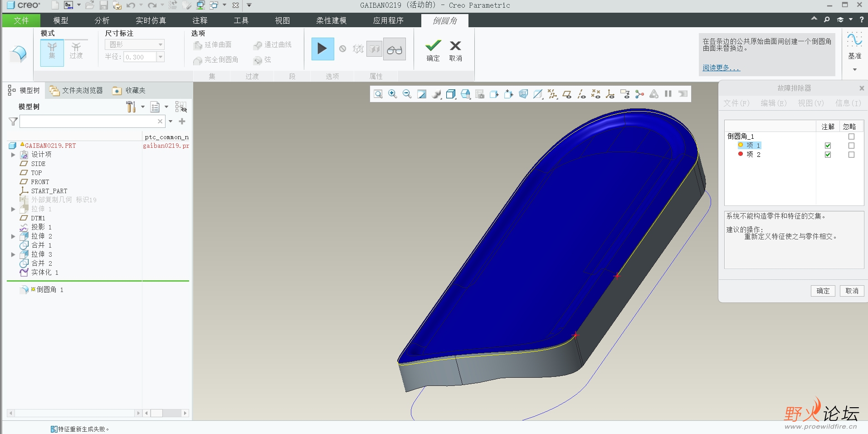
Task: Click the Redo arrow icon
Action: point(152,5)
